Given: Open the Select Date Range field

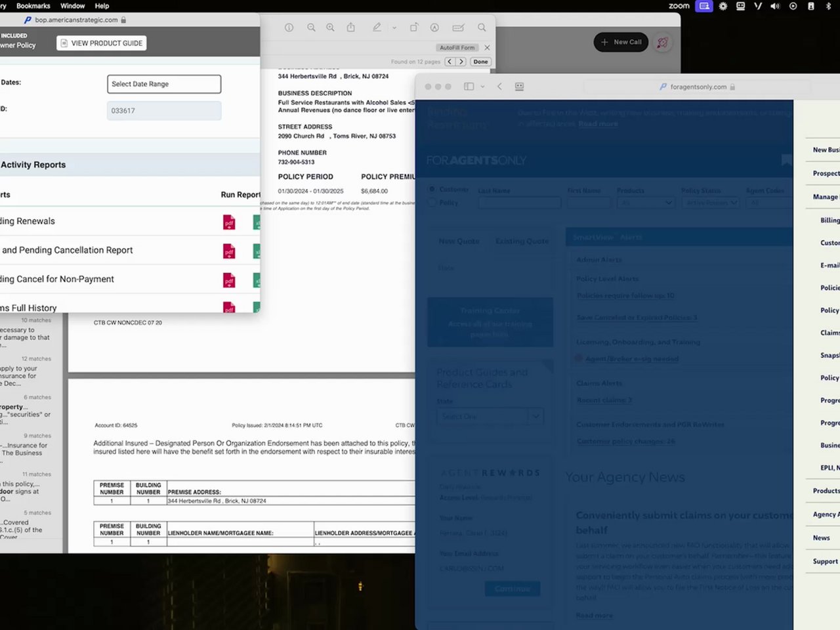Looking at the screenshot, I should [164, 84].
